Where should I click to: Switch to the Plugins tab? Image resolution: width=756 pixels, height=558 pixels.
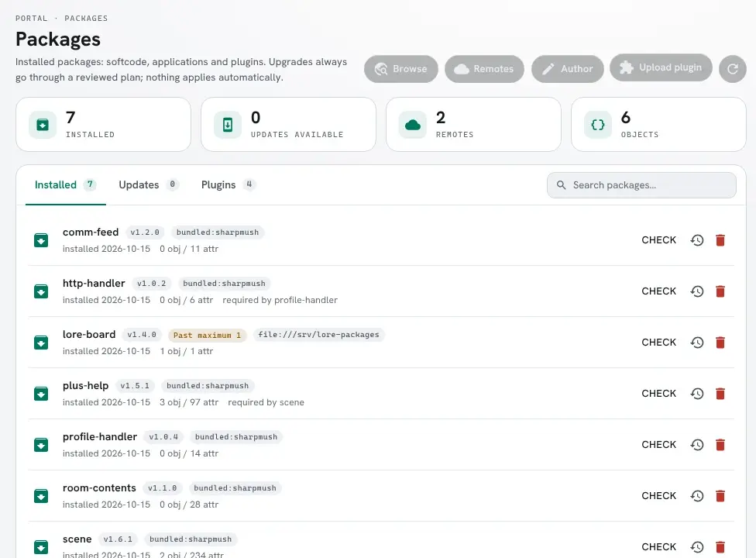click(x=228, y=185)
